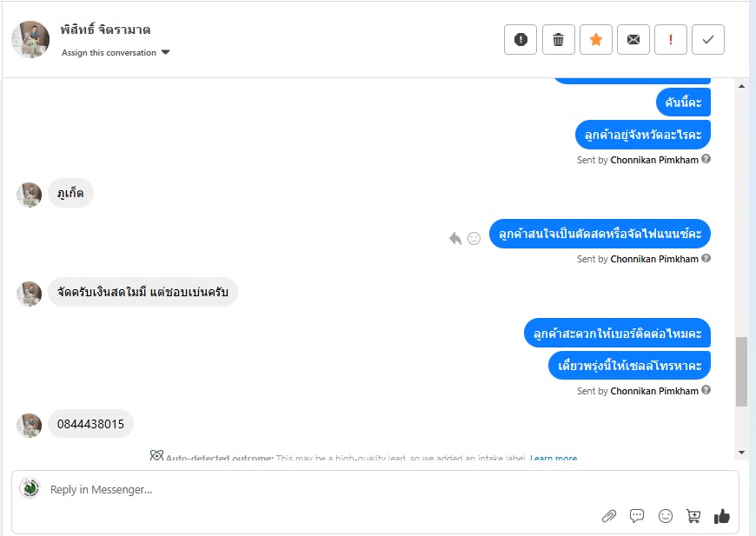Delete conversation with trash icon
Image resolution: width=756 pixels, height=536 pixels.
558,40
